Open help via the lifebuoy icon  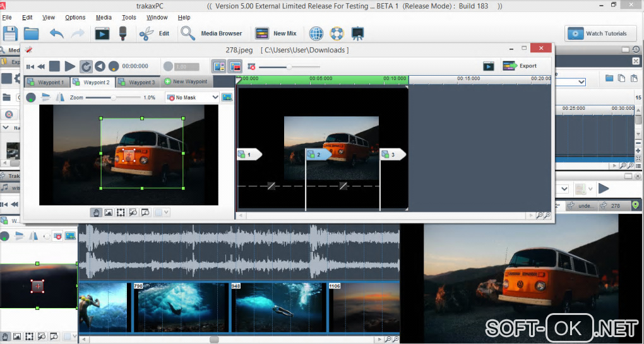click(x=337, y=33)
